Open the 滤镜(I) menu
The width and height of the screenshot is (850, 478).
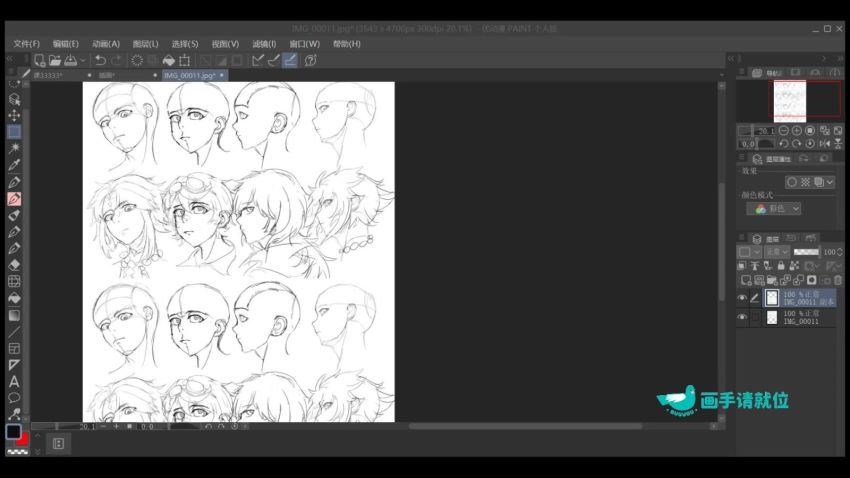pyautogui.click(x=264, y=43)
